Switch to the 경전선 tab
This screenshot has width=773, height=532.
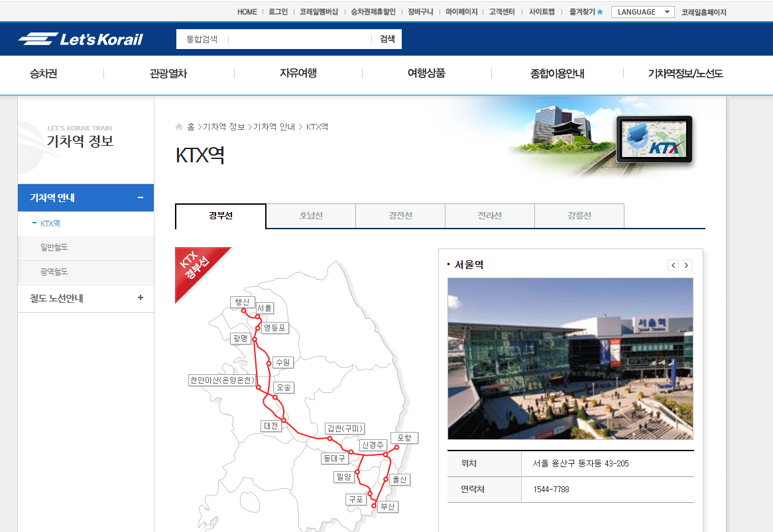pyautogui.click(x=400, y=216)
